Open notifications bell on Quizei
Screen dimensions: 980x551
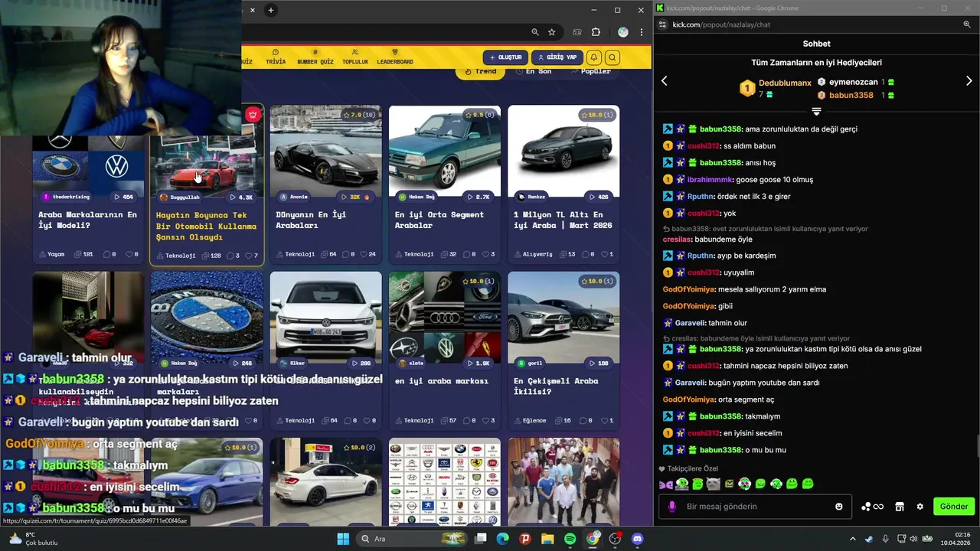coord(593,57)
